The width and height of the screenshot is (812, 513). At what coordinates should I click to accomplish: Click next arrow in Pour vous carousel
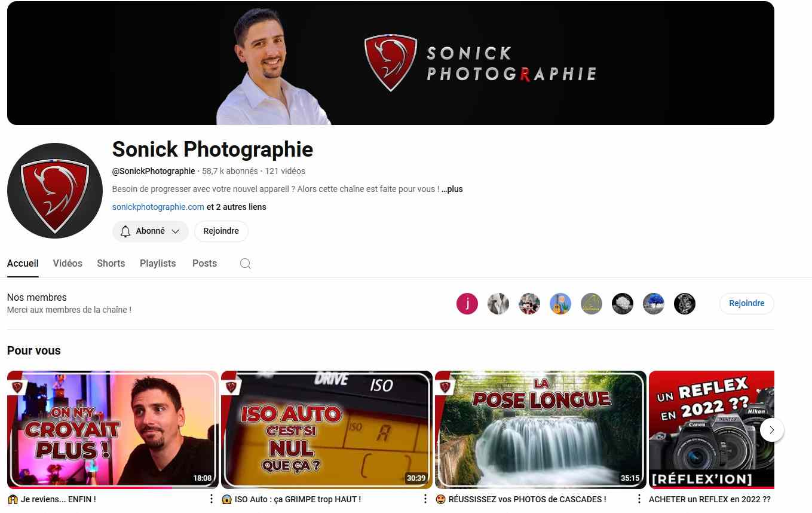[x=772, y=430]
